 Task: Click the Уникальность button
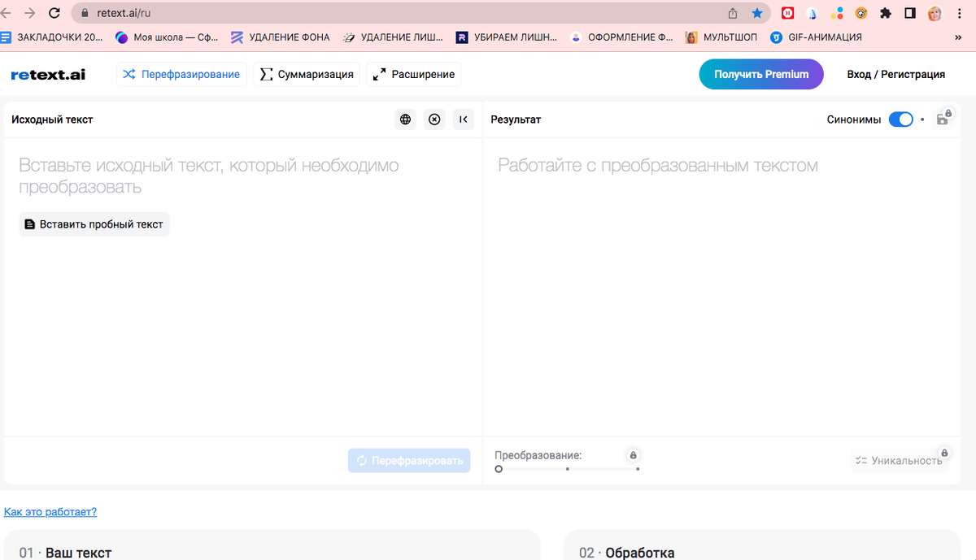899,460
